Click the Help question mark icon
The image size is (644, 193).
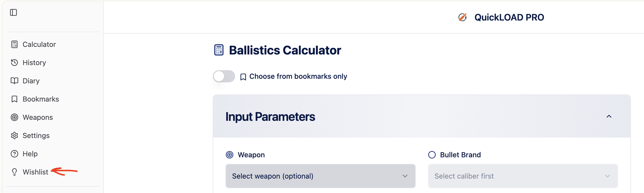[x=14, y=154]
